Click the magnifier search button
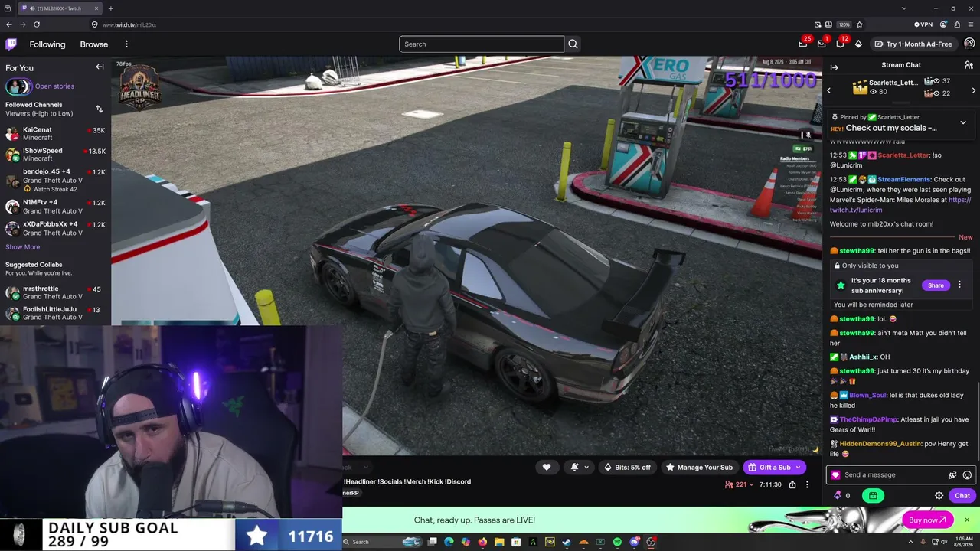The height and width of the screenshot is (551, 980). pos(573,44)
